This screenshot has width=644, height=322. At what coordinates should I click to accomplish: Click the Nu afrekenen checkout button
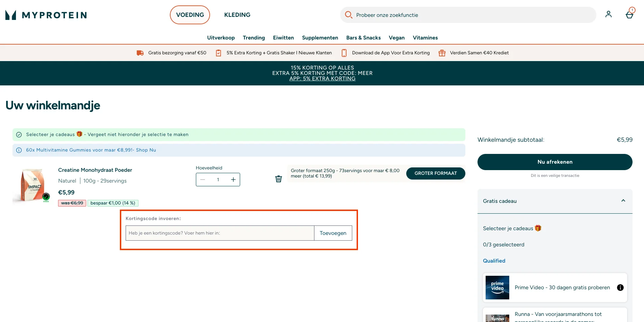555,162
